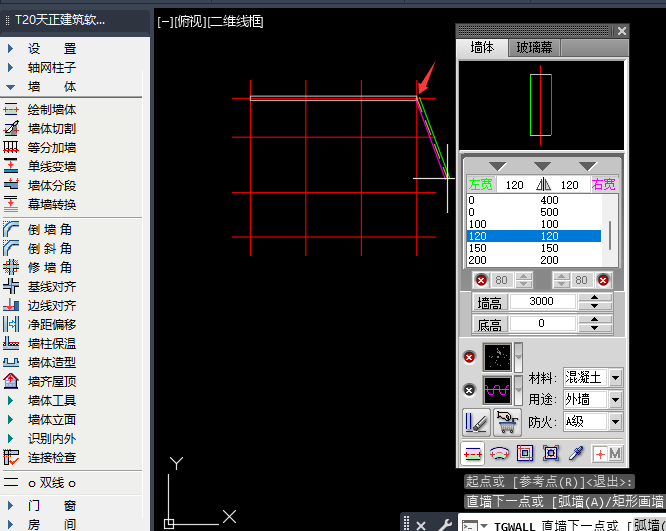Screen dimensions: 666x531
Task: Click the magenta wave pattern swatch
Action: click(x=497, y=390)
